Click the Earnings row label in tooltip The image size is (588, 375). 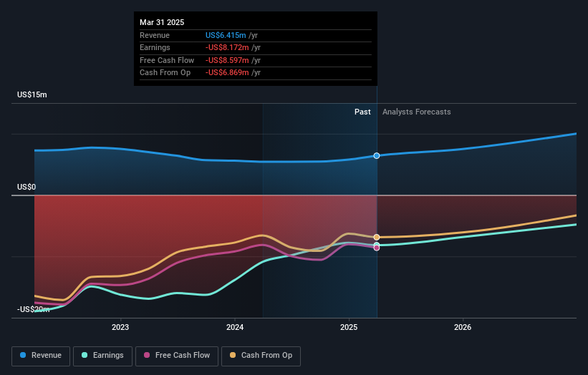pos(155,47)
